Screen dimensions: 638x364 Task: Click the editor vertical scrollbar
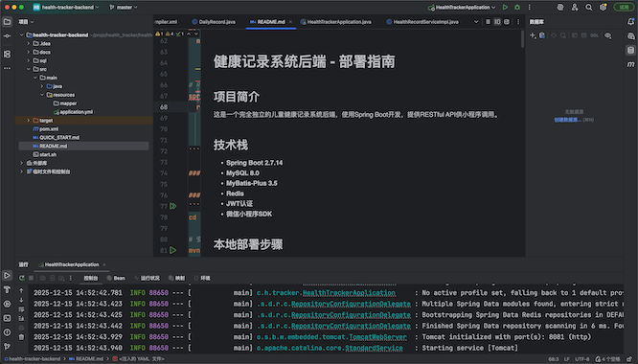(522, 40)
